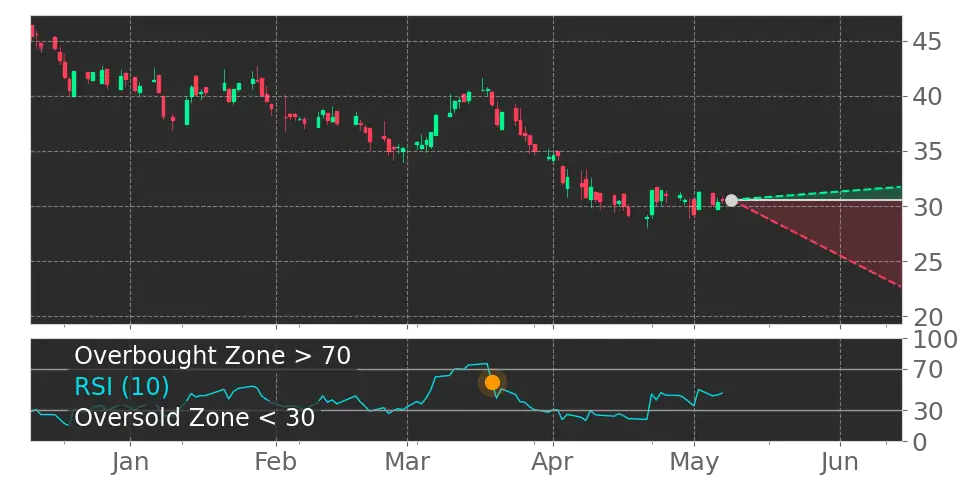Click the 70 RSI axis value
The width and height of the screenshot is (972, 486).
click(x=927, y=370)
